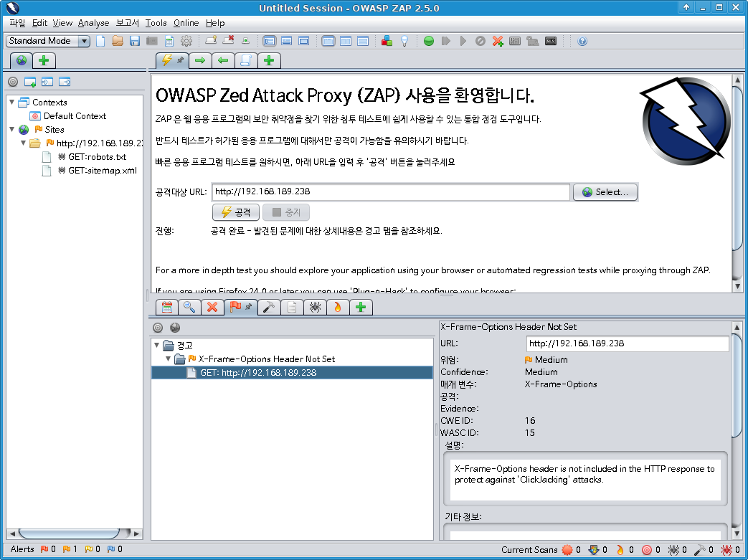Click Import Context icon in Sites panel
The width and height of the screenshot is (748, 560).
(47, 82)
